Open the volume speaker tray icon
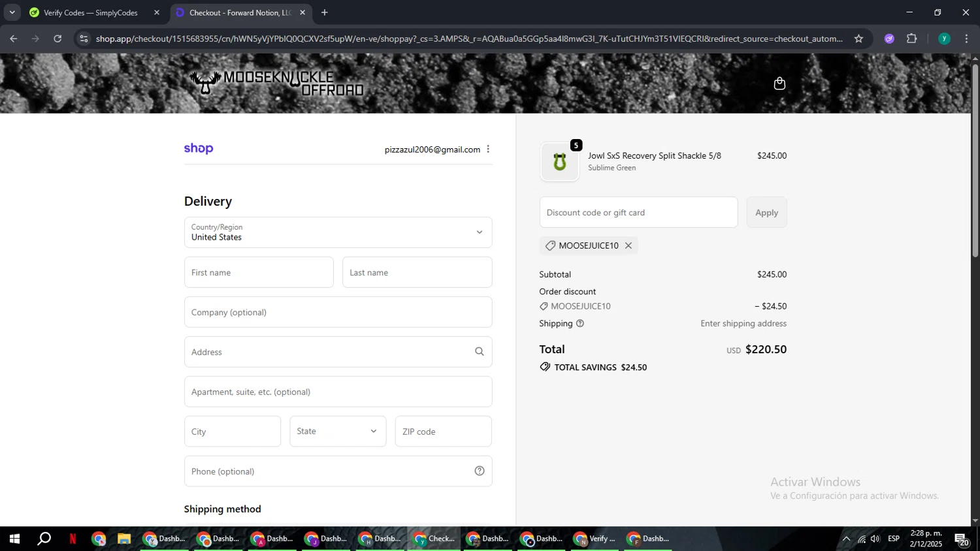 point(875,539)
